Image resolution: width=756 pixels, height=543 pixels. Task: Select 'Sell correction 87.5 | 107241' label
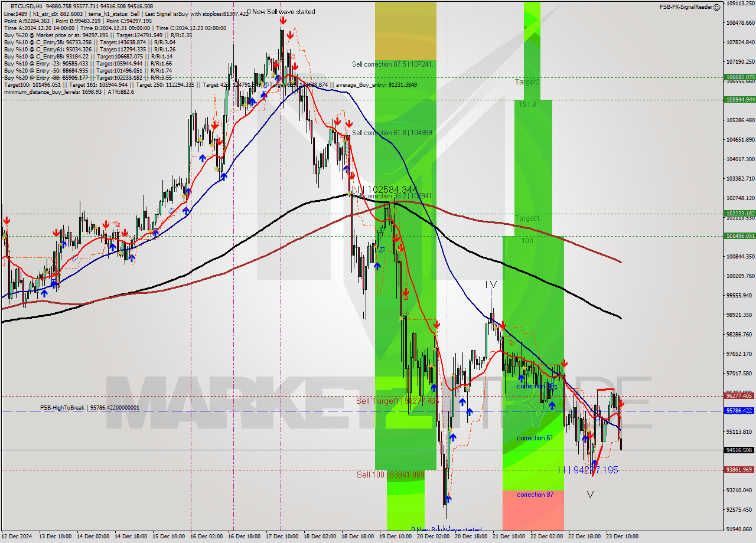(x=393, y=64)
